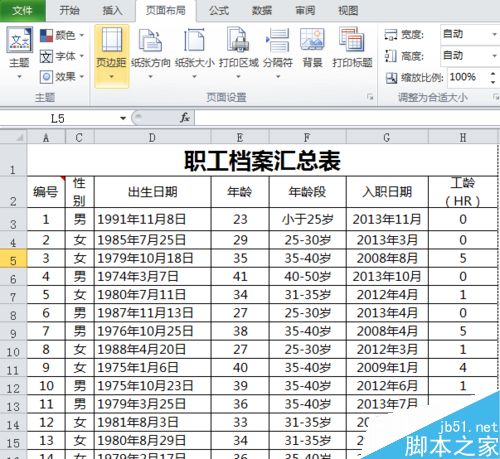Click the 打印区域 print area icon

pos(238,40)
